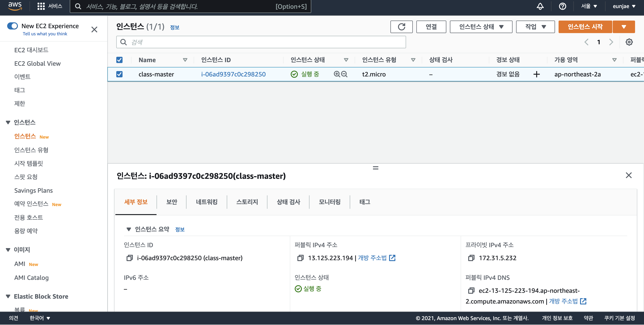Click the 연결 connect button
Image resolution: width=644 pixels, height=325 pixels.
tap(431, 27)
